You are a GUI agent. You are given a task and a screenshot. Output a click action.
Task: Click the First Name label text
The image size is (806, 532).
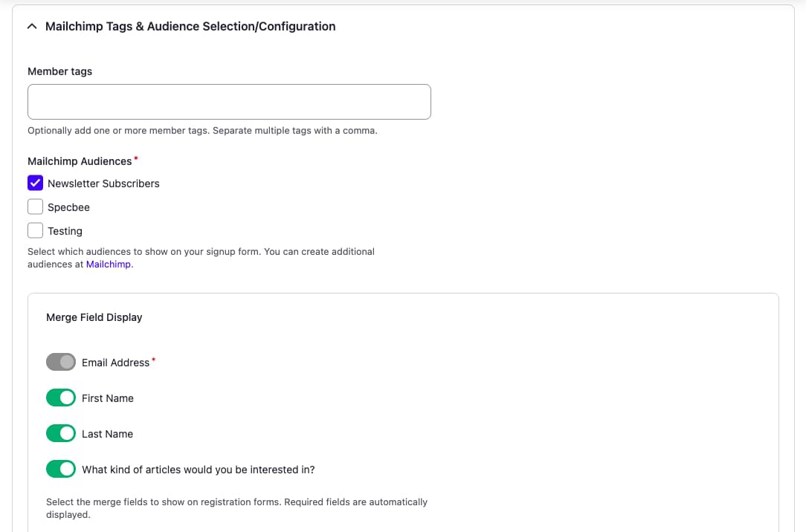[108, 398]
